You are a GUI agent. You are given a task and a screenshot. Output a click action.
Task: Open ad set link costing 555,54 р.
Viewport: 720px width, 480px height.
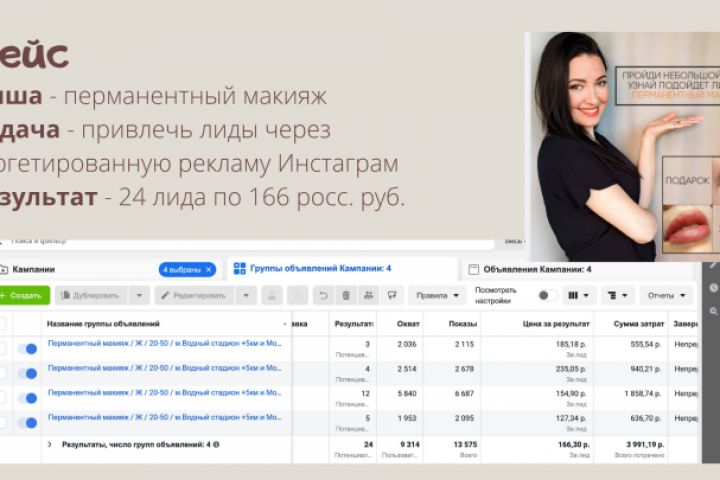[165, 344]
